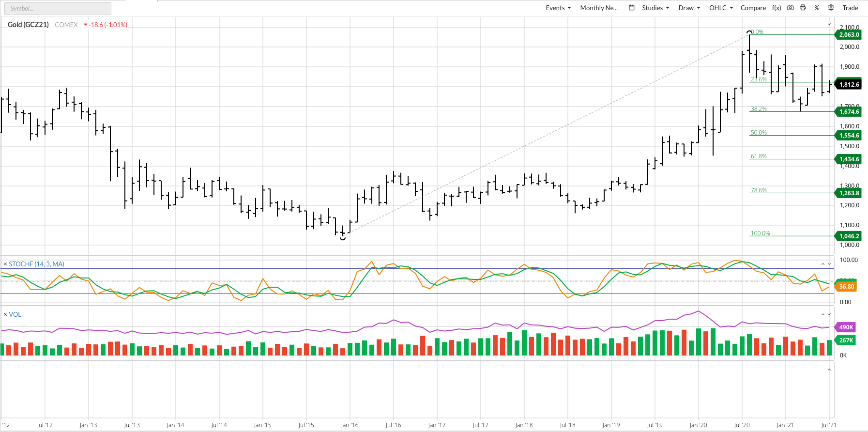This screenshot has height=432, width=868.
Task: Change chart type via OHLC dropdown
Action: click(x=721, y=8)
